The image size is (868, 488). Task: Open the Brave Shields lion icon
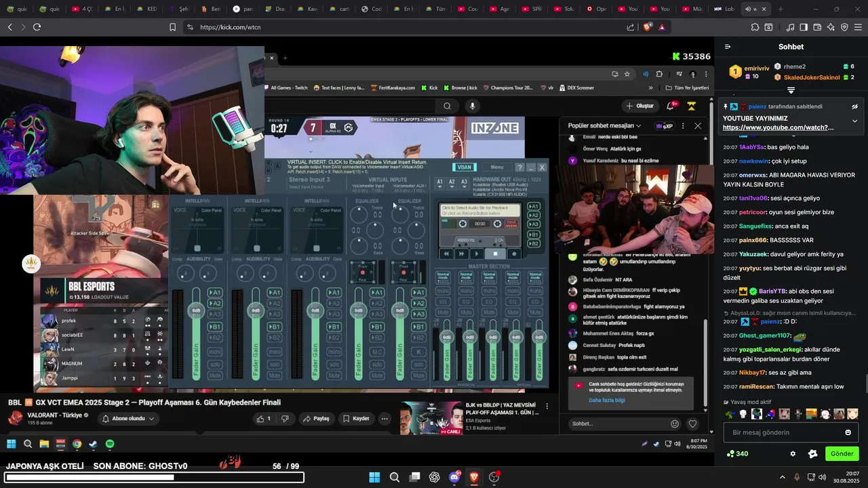pyautogui.click(x=647, y=27)
